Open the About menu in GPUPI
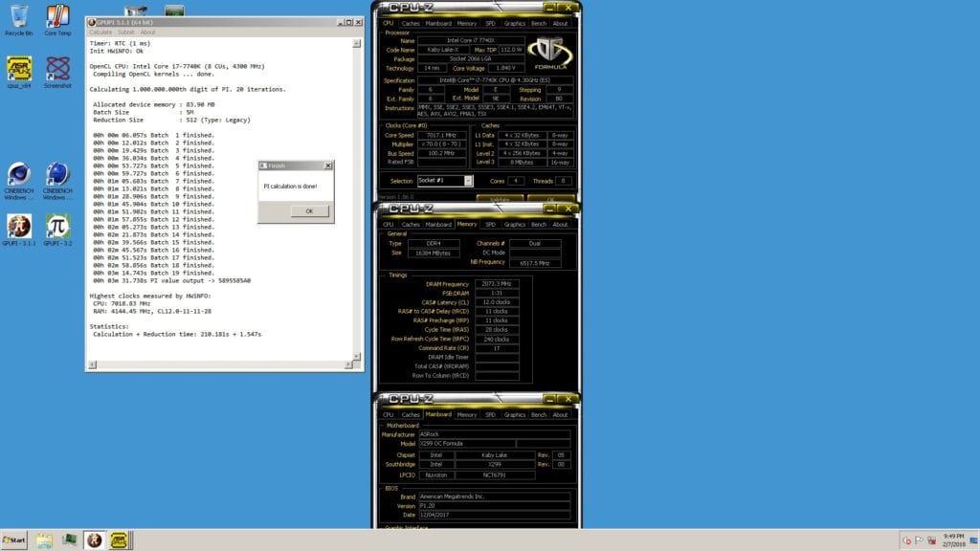The image size is (980, 551). (147, 32)
